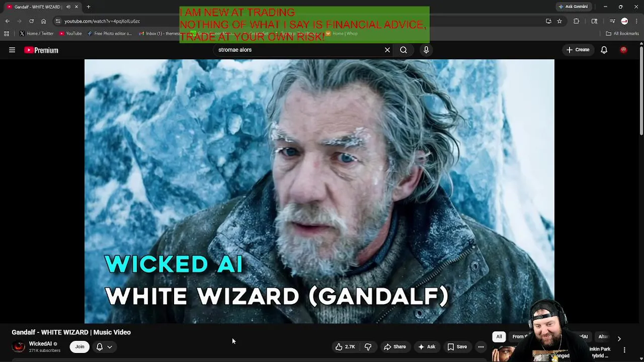Open more actions for the video
Screen dimensions: 644x362
click(481, 346)
